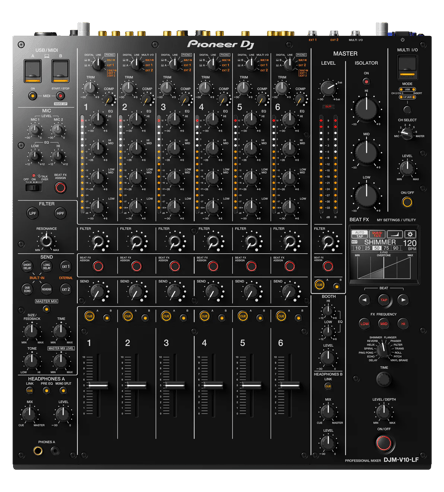The width and height of the screenshot is (444, 492).
Task: Choose the Dub Echo send effect
Action: pos(27,289)
